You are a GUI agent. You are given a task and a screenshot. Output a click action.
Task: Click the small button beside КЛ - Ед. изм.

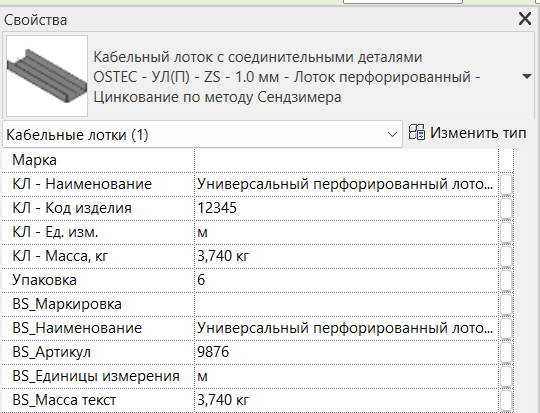coord(506,233)
